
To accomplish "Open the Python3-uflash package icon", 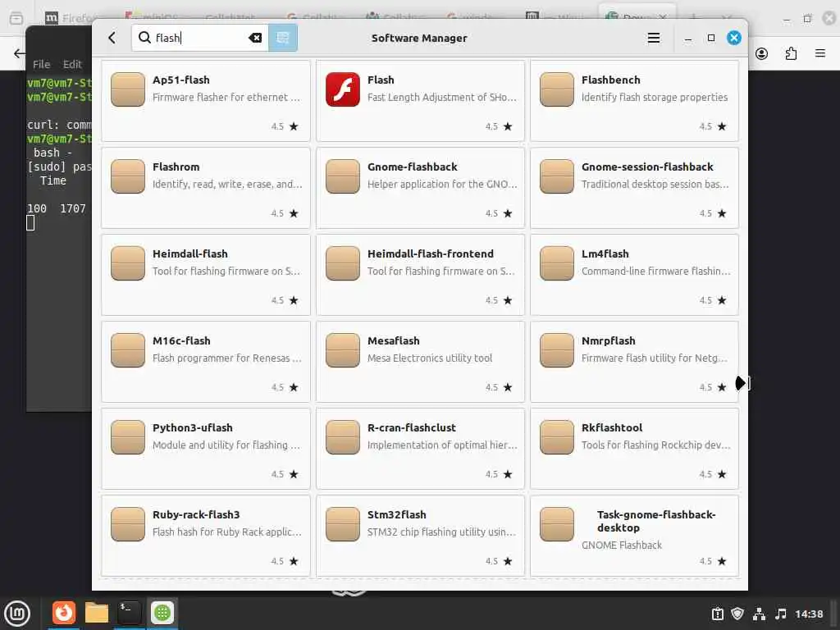I will (127, 437).
